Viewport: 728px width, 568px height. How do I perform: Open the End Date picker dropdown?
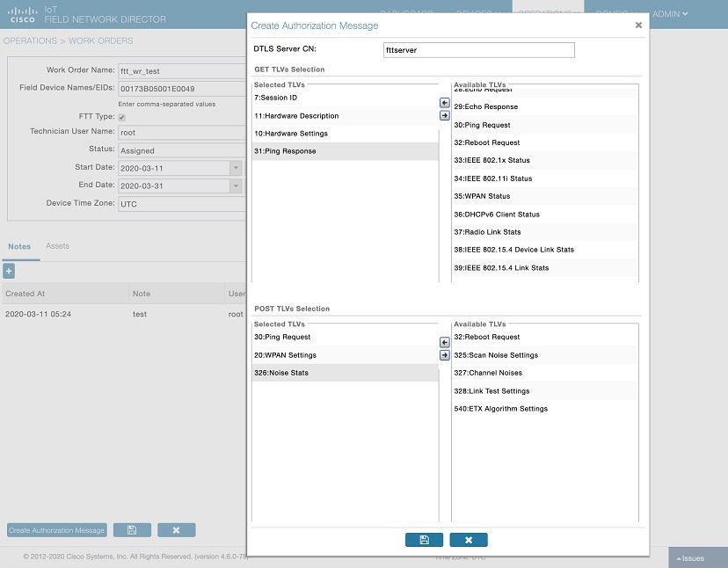coord(235,186)
